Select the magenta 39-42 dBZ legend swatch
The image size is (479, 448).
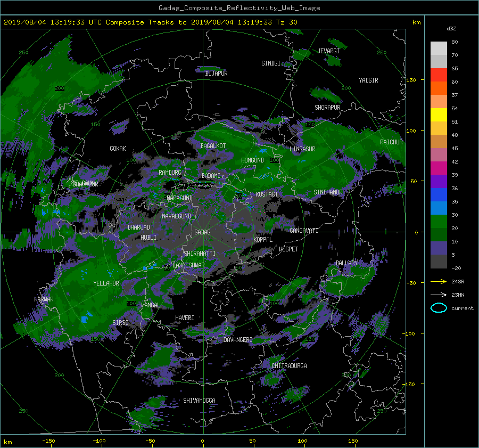[x=439, y=168]
